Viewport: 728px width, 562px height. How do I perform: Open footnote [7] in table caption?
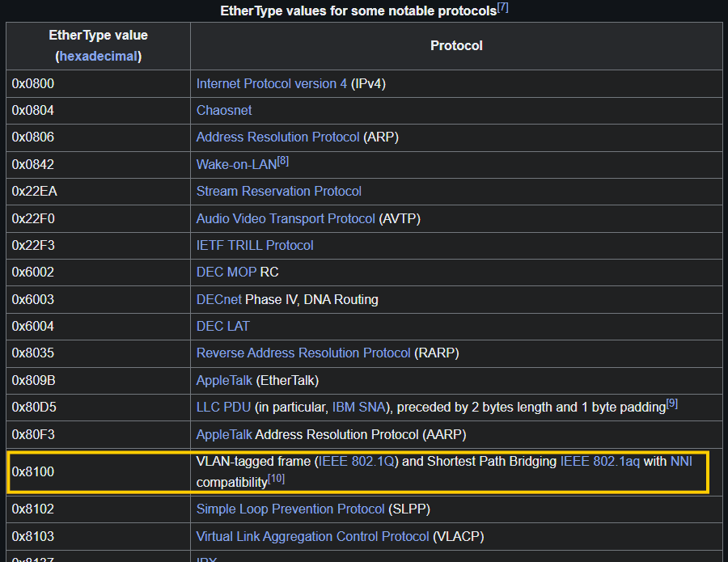pos(503,7)
